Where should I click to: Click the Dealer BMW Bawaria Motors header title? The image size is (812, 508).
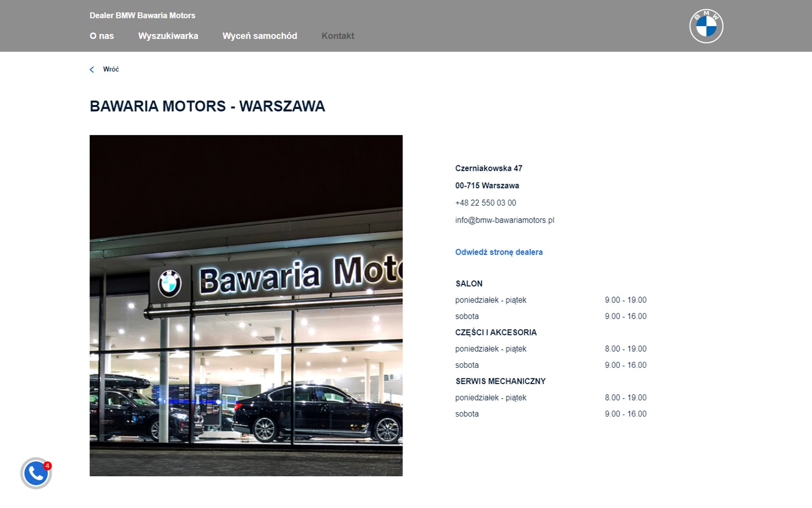pyautogui.click(x=142, y=15)
